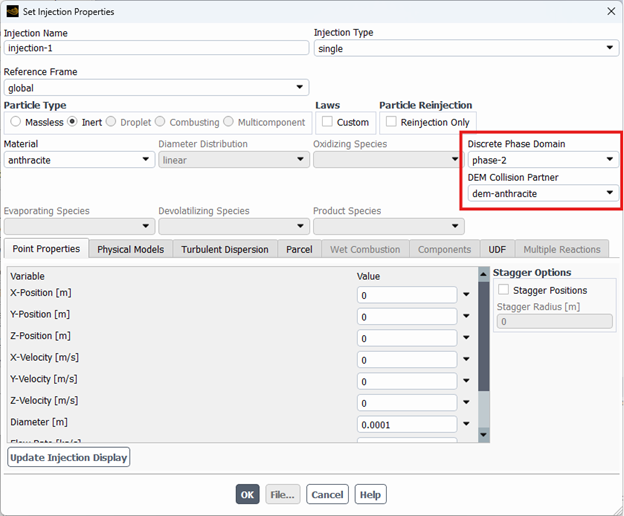Image resolution: width=624 pixels, height=516 pixels.
Task: Enable the Custom laws checkbox
Action: (328, 122)
